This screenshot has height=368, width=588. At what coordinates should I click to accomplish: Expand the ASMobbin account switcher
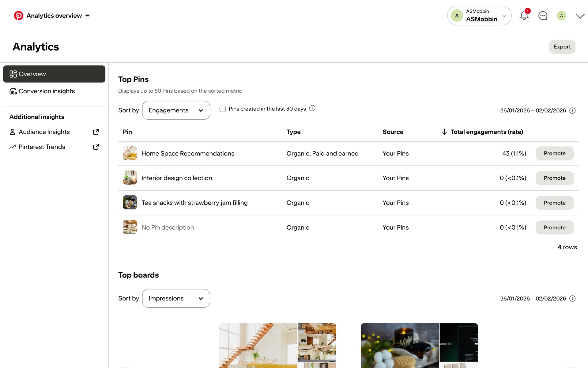click(x=479, y=16)
